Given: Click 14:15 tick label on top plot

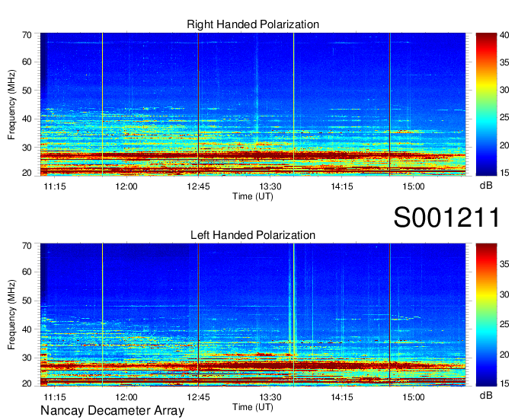Looking at the screenshot, I should pos(342,186).
